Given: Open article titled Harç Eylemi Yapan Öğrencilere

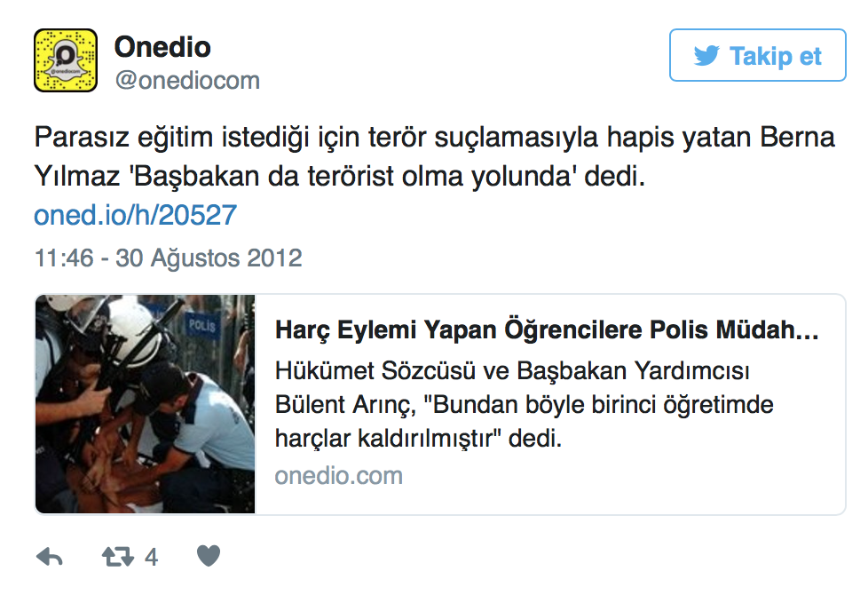Looking at the screenshot, I should click(x=547, y=329).
